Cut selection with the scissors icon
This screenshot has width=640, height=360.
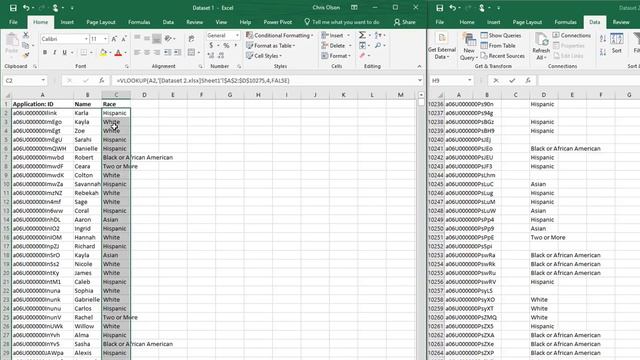tap(26, 36)
